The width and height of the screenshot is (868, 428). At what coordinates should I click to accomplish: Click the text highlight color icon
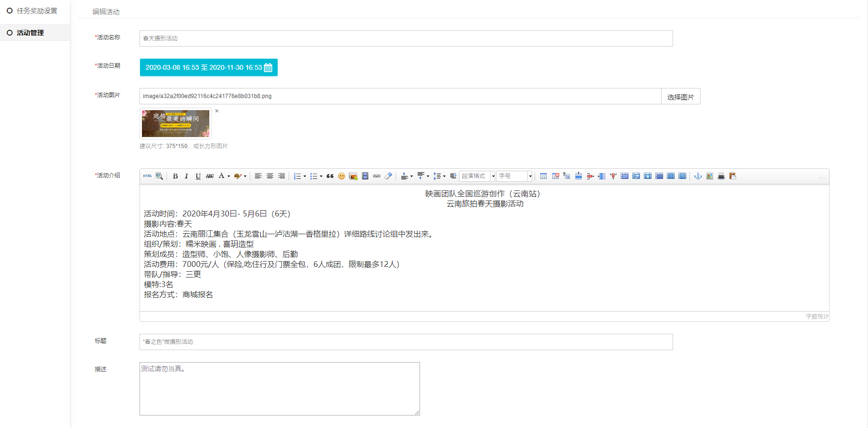pos(238,176)
